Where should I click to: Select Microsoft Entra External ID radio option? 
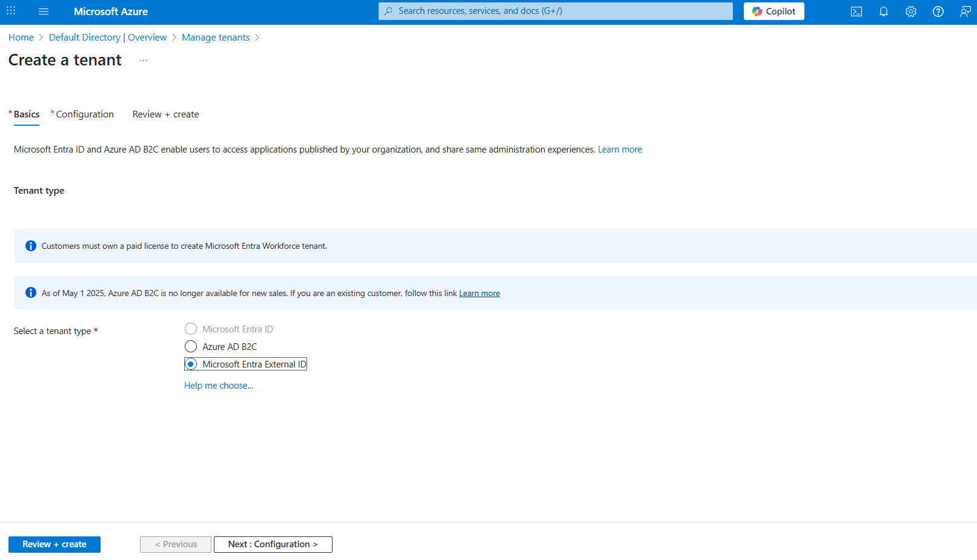191,364
